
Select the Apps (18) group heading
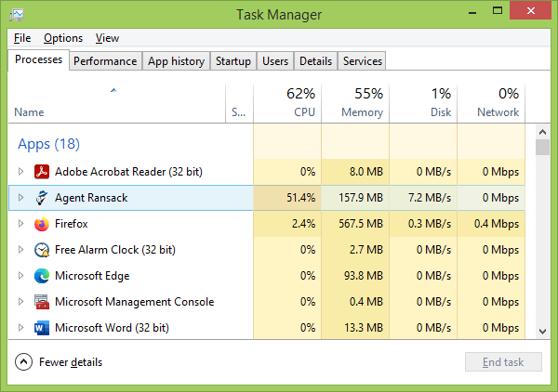48,144
